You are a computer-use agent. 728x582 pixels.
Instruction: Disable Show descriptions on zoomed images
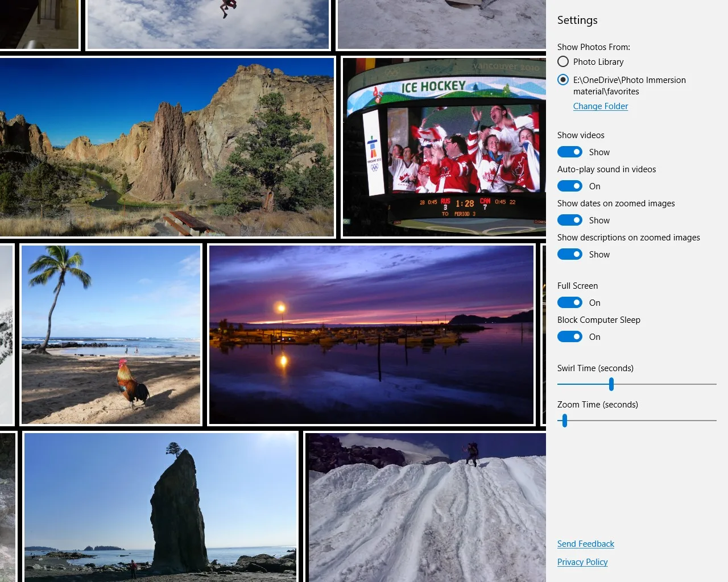pos(570,254)
